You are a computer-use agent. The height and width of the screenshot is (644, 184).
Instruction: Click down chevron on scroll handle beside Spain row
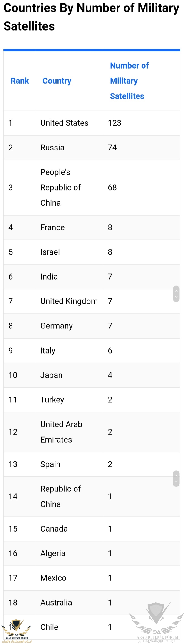tap(176, 481)
